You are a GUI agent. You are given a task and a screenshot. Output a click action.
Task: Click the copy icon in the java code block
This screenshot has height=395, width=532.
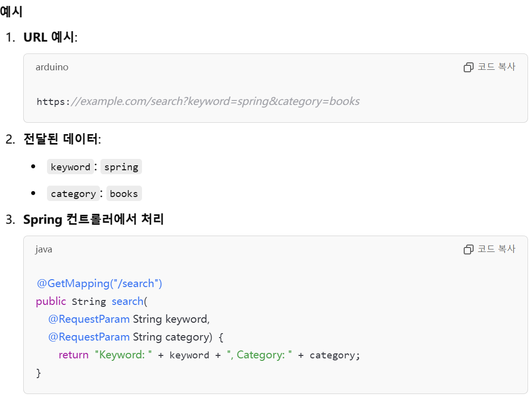[x=468, y=249]
